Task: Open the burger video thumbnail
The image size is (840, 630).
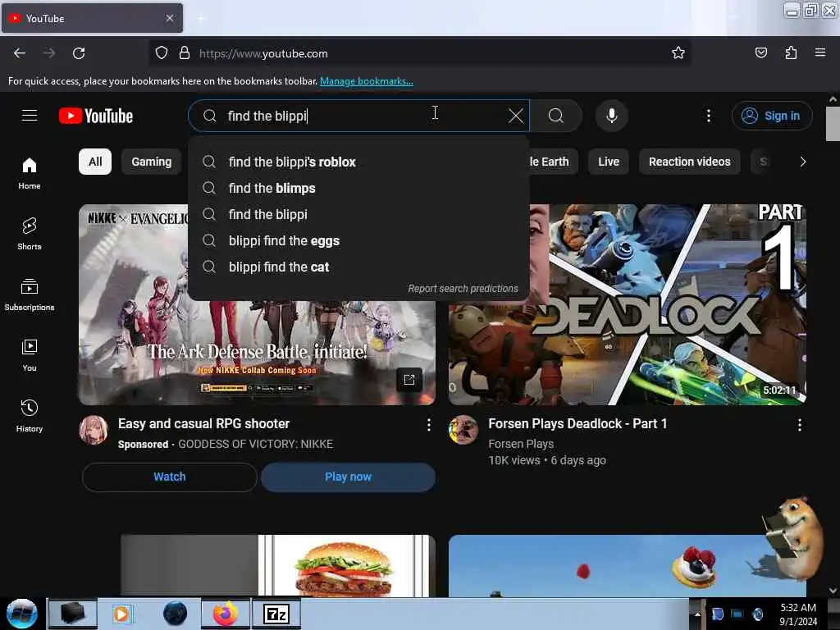Action: click(x=278, y=566)
